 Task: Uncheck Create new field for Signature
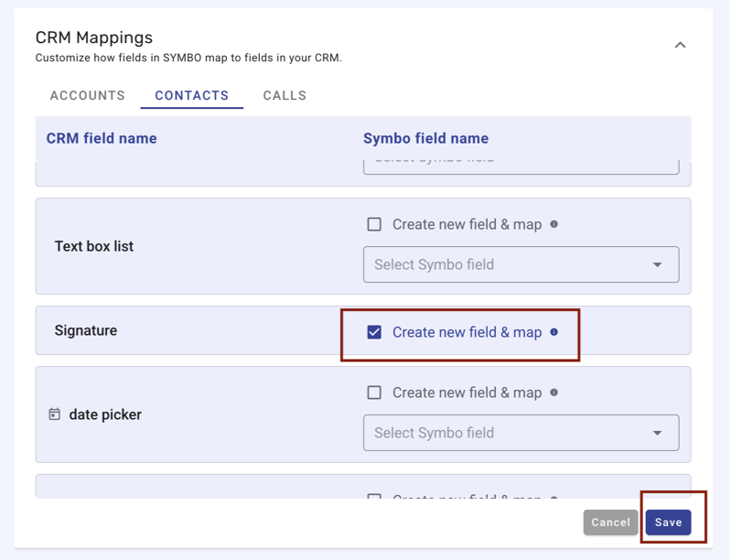pos(374,332)
